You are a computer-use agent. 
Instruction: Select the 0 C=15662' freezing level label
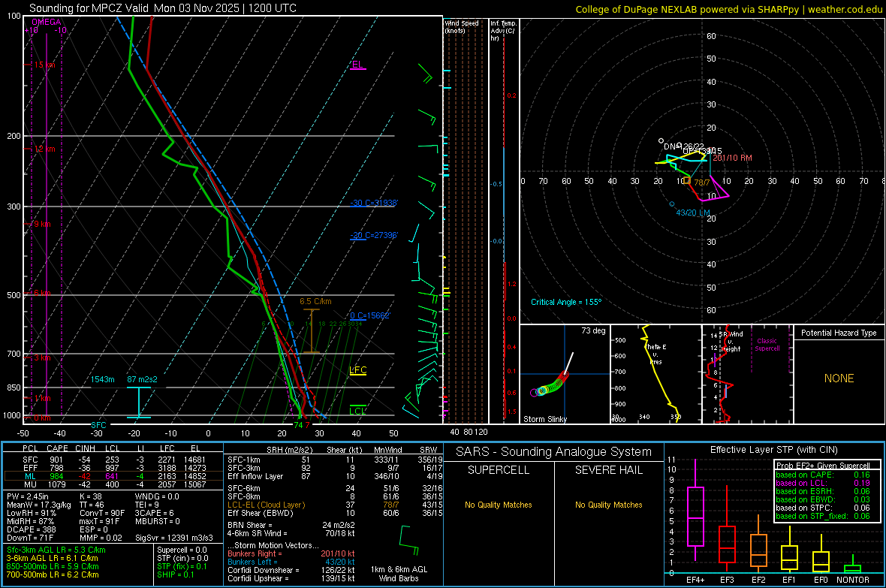[370, 315]
